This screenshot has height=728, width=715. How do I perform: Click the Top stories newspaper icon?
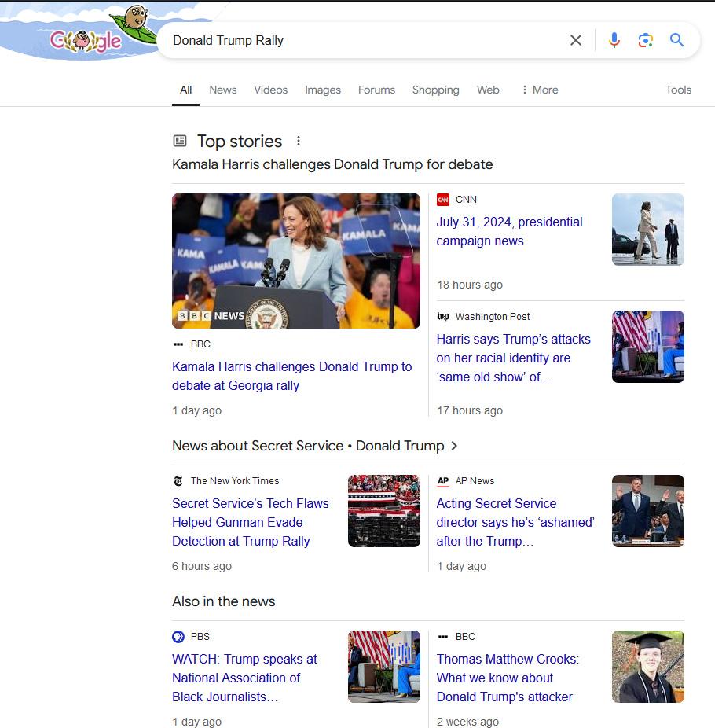pyautogui.click(x=180, y=141)
